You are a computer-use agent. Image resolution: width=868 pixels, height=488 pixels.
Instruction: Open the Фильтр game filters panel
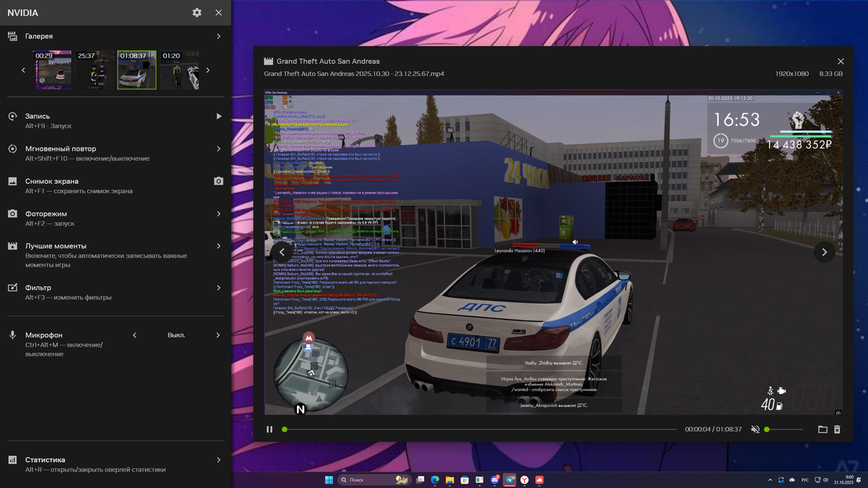tap(218, 287)
